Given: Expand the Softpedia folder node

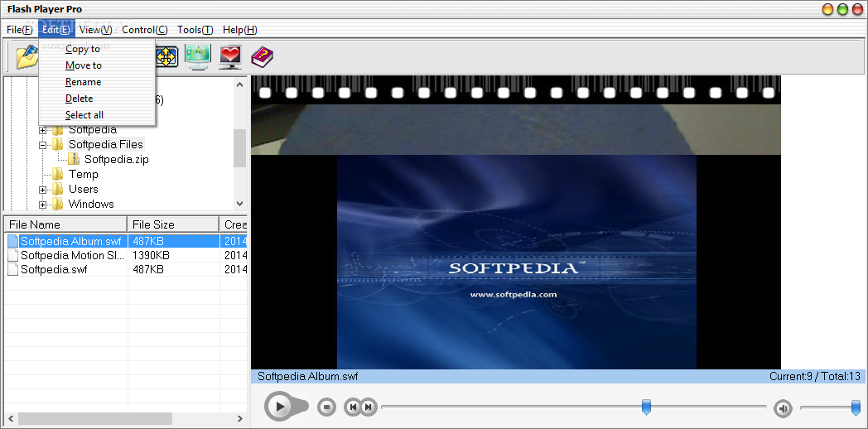Looking at the screenshot, I should 42,131.
